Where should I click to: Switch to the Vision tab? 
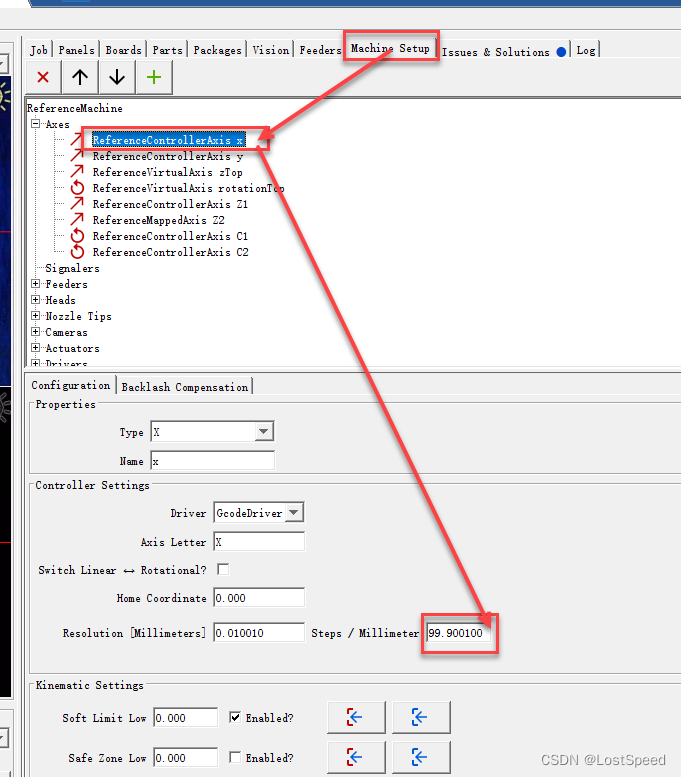tap(271, 50)
